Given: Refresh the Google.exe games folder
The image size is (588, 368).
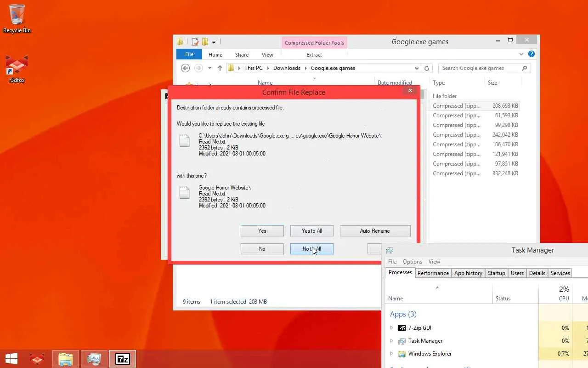Looking at the screenshot, I should [x=427, y=68].
